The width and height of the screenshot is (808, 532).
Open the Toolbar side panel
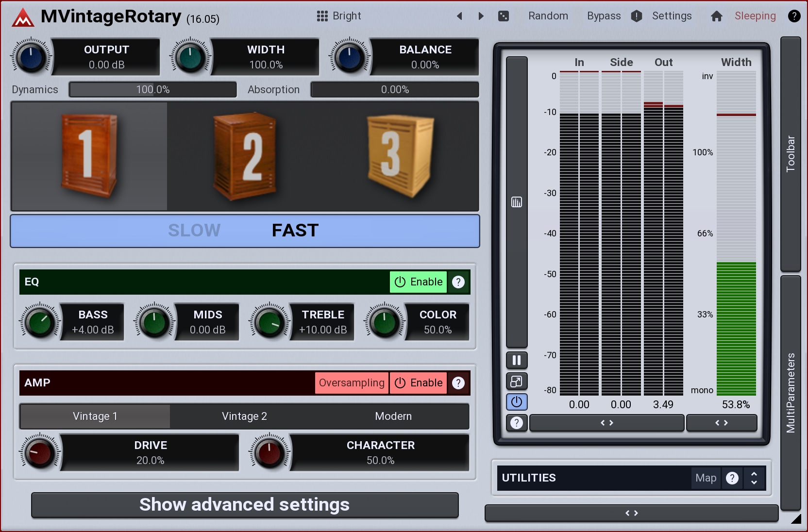[791, 154]
